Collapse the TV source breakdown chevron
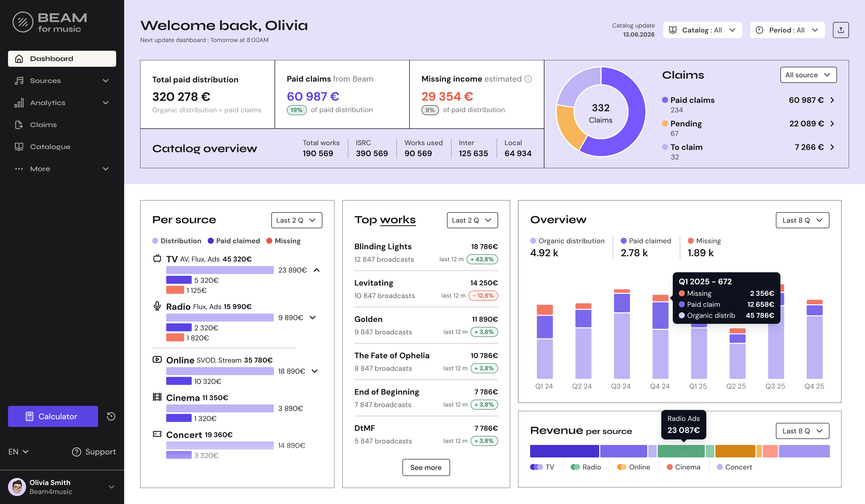 coord(317,270)
